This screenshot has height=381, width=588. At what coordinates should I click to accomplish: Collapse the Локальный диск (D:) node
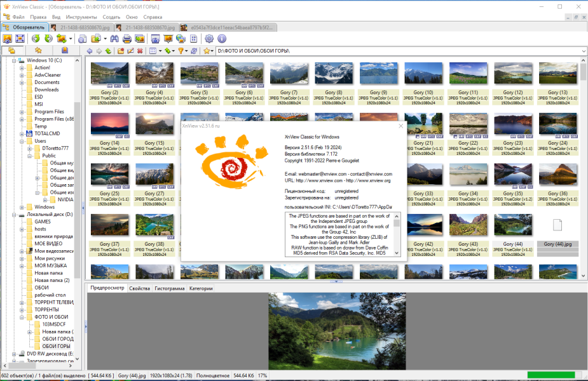[x=14, y=215]
